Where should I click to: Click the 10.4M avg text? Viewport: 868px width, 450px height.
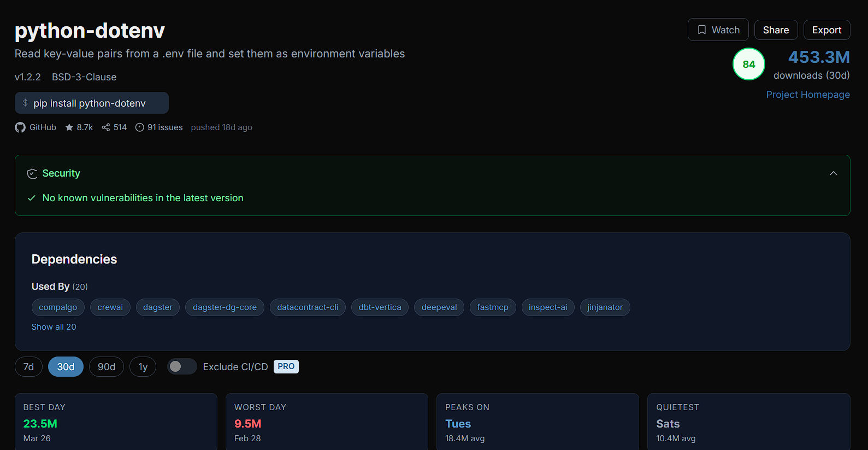(x=676, y=439)
